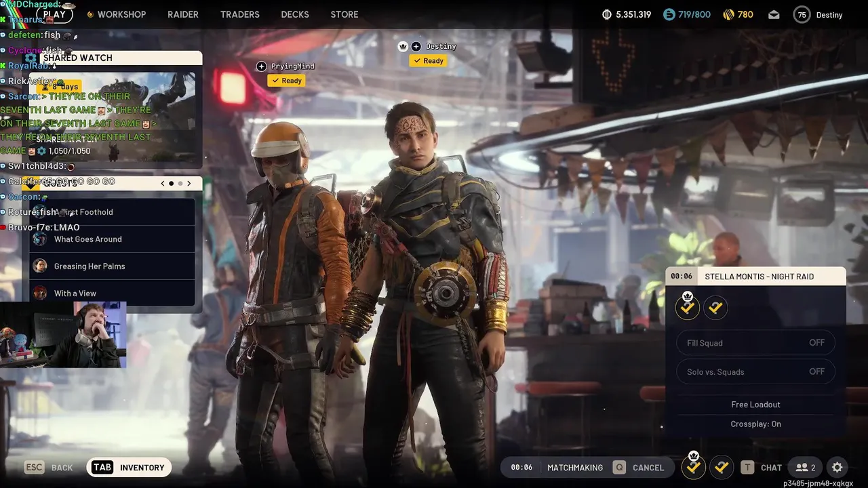The image size is (868, 488).
Task: Open the What Goes Around quest
Action: click(112, 239)
